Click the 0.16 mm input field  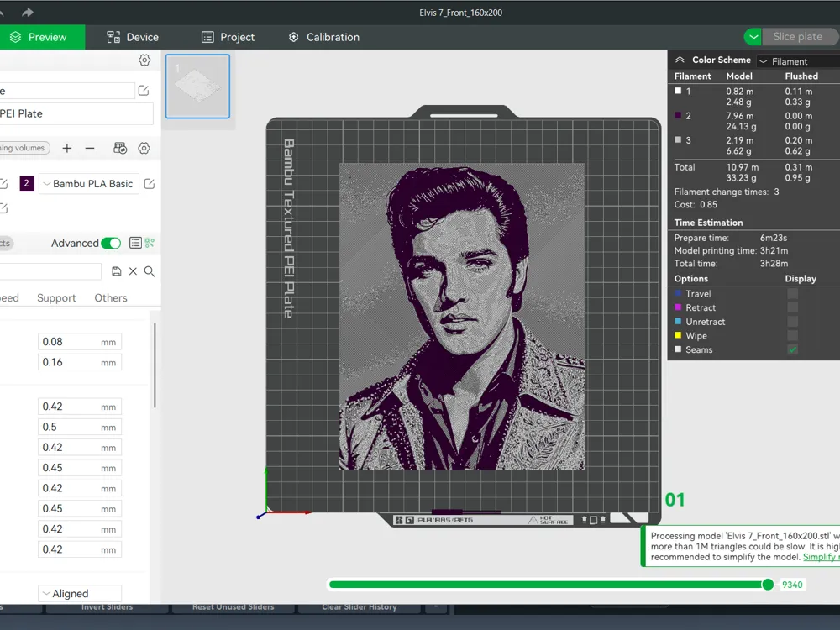point(80,362)
